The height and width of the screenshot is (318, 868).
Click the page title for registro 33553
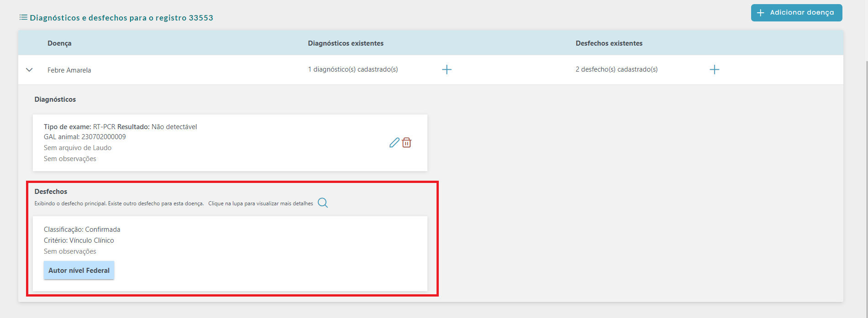(121, 18)
